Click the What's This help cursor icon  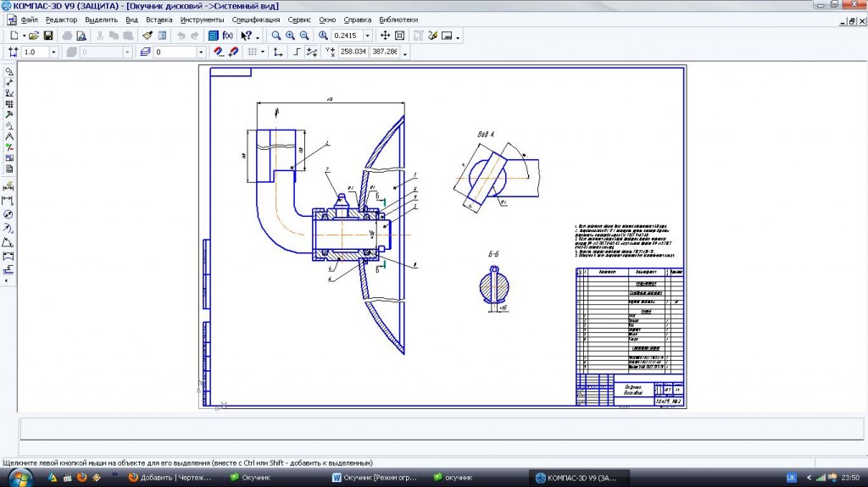tap(247, 36)
